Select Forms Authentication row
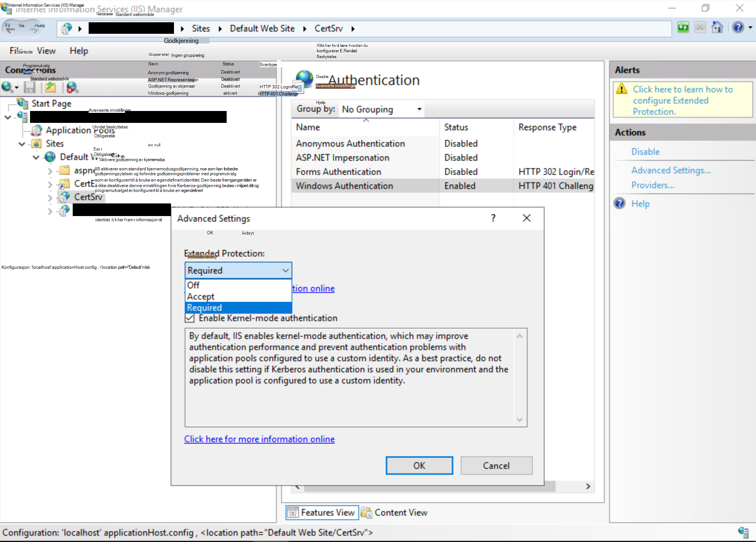Screen dimensions: 756x542 click(443, 172)
